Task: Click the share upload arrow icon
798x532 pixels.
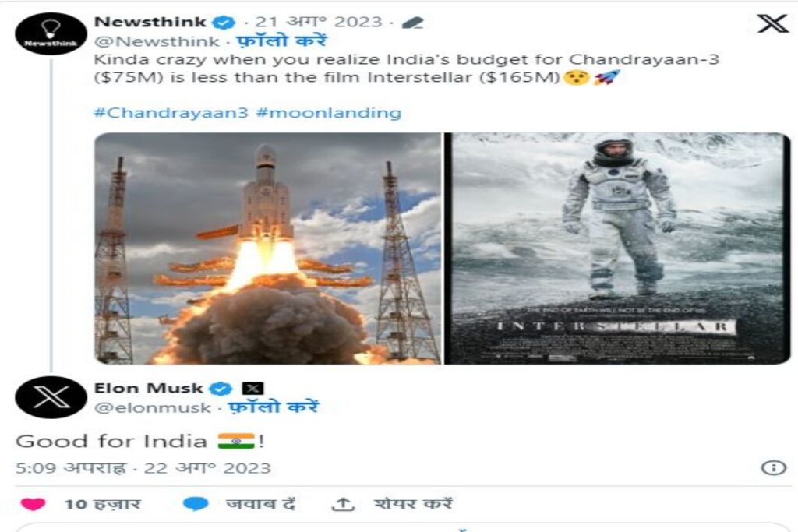Action: point(343,504)
